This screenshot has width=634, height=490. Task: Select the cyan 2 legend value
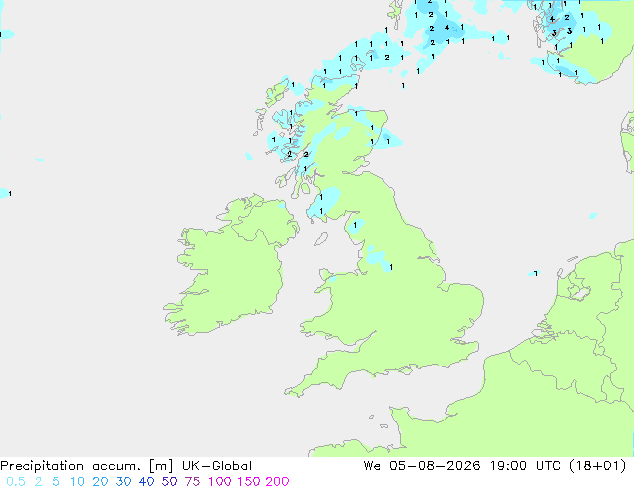[38, 482]
